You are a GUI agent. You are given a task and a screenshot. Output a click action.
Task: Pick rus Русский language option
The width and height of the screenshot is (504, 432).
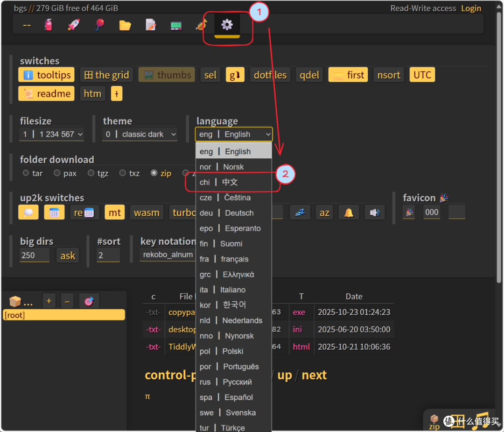[234, 382]
